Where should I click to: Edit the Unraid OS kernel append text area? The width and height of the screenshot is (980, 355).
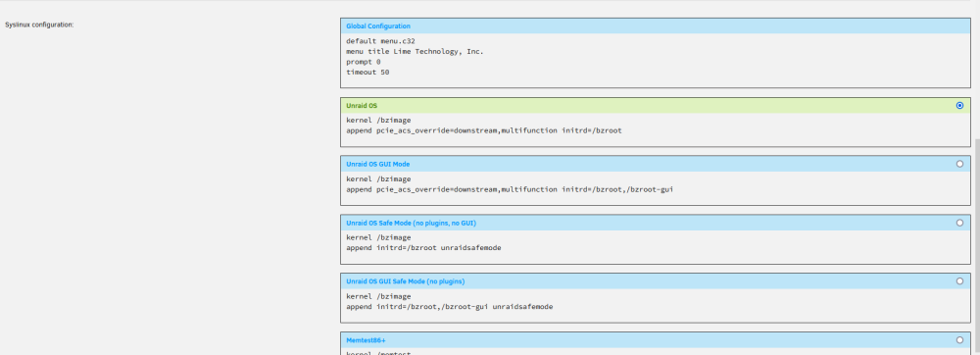pyautogui.click(x=656, y=129)
